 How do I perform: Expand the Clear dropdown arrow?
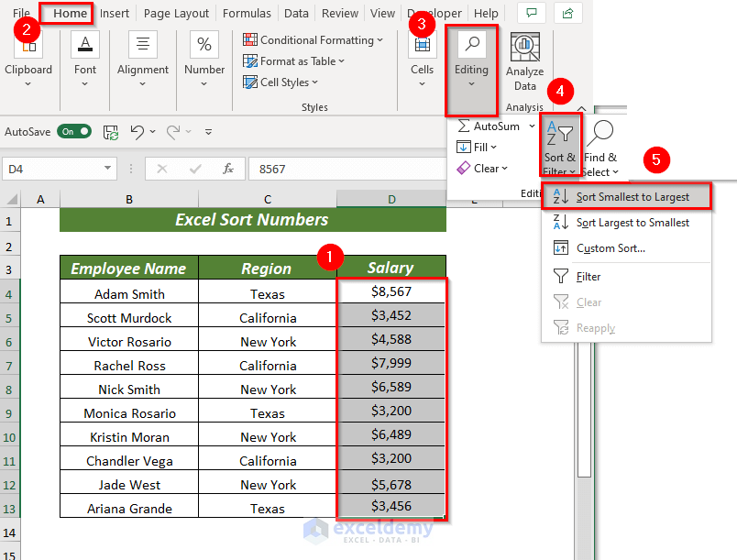[504, 169]
